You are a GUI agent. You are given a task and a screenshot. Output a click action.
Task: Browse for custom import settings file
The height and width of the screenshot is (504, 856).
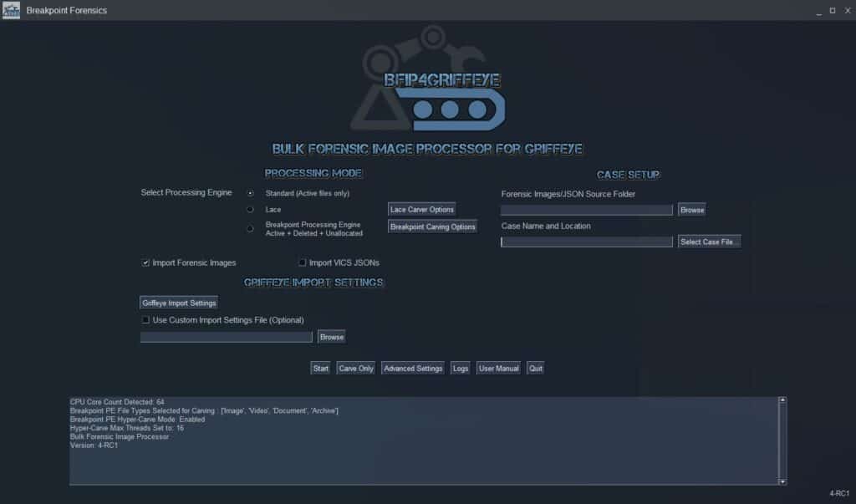[331, 337]
